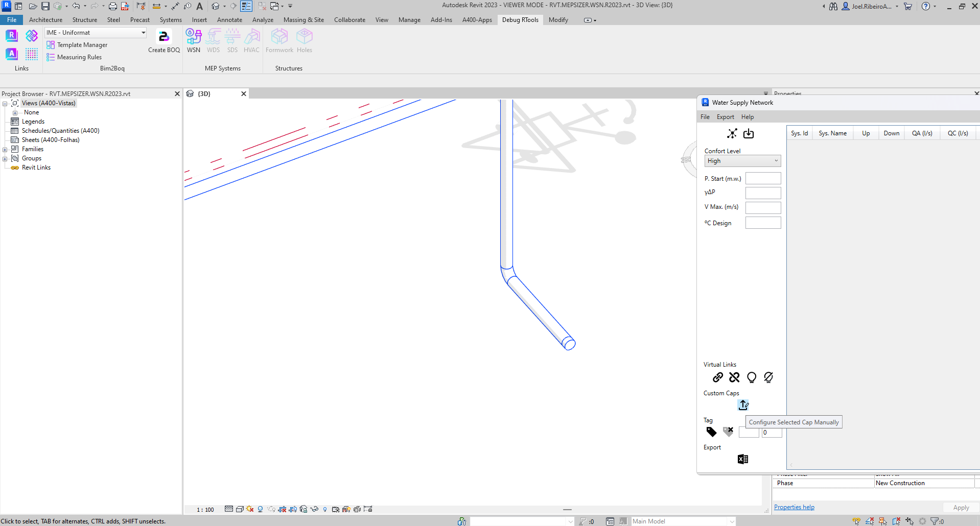Expand the Customize Quick Access Toolbar arrow
This screenshot has width=980, height=526.
click(x=290, y=6)
